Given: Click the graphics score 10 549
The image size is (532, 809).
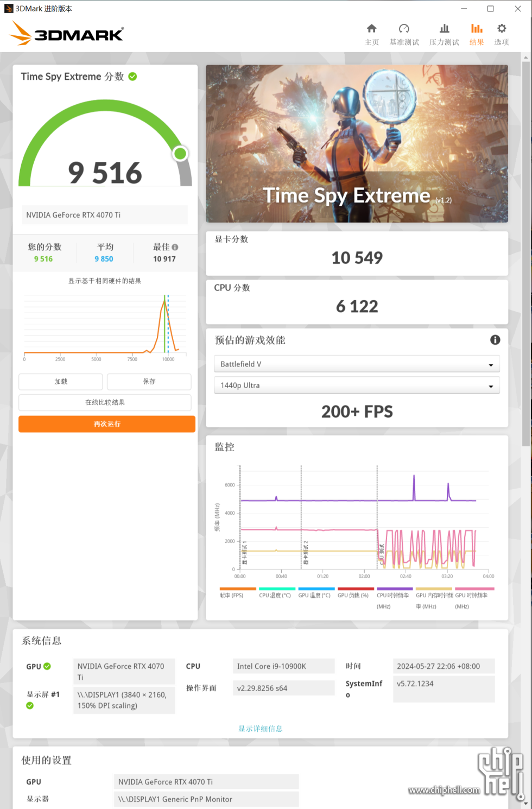Looking at the screenshot, I should (357, 258).
